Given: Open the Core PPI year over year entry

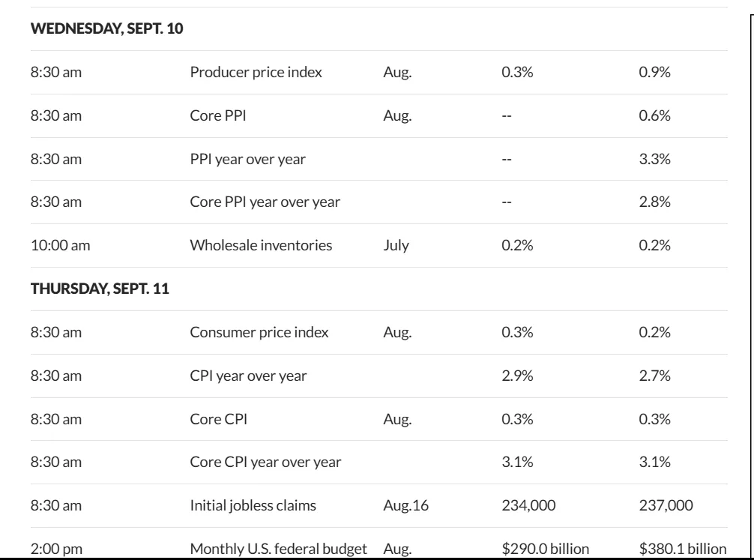Looking at the screenshot, I should click(265, 202).
